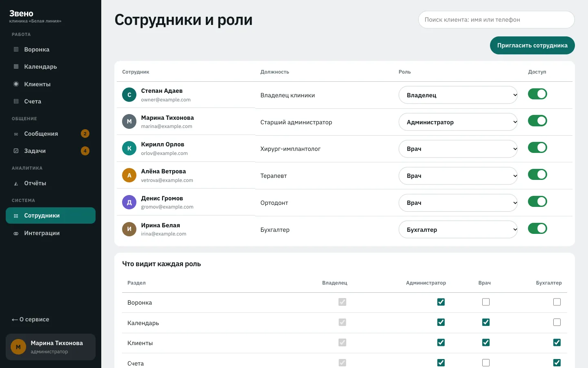
Task: Click Звено logo title
Action: pyautogui.click(x=21, y=13)
